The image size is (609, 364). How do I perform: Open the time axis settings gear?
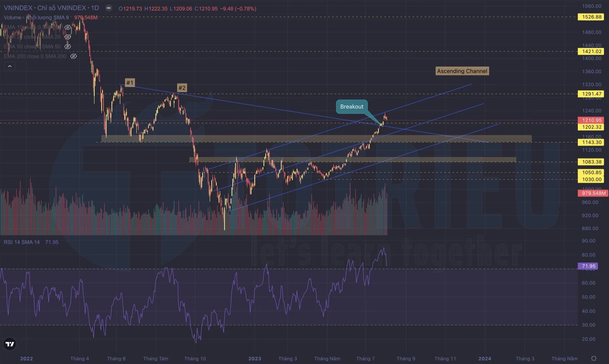click(594, 358)
